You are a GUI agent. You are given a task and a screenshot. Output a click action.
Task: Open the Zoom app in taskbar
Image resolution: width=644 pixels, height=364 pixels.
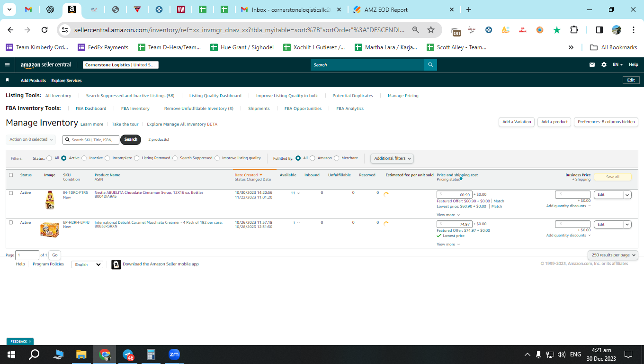click(x=174, y=355)
